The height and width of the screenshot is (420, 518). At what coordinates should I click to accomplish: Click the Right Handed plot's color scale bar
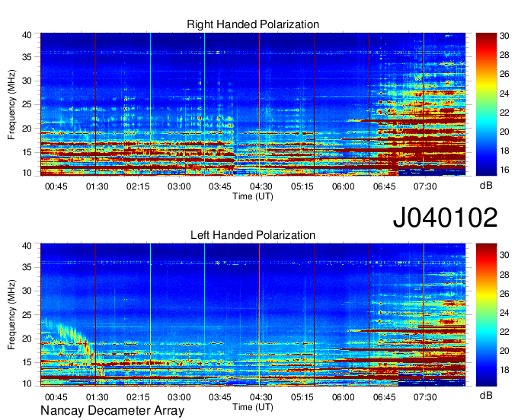click(x=486, y=104)
